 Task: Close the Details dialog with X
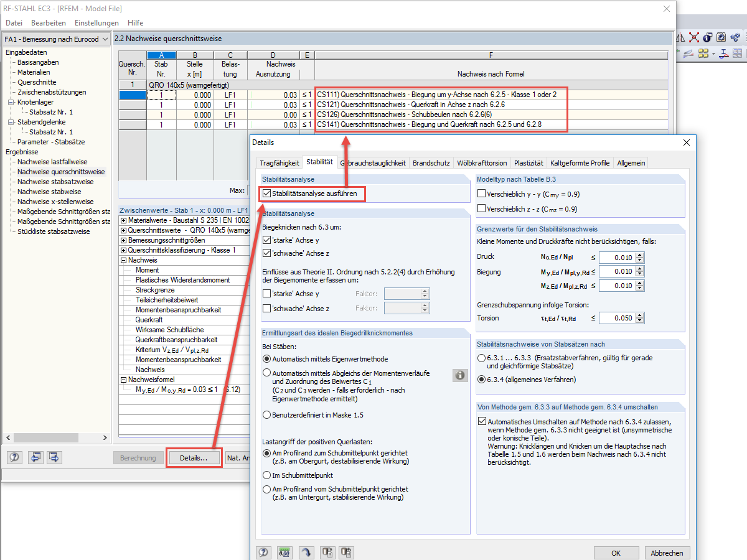point(687,142)
